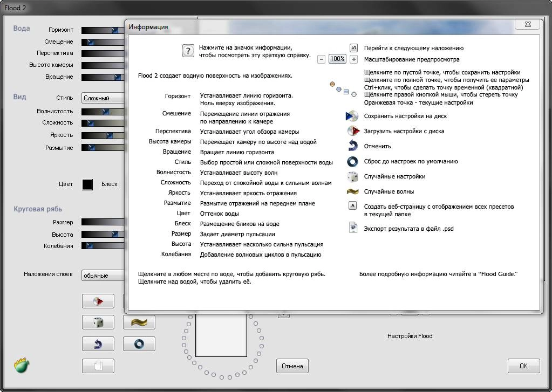Viewport: 552px width, 392px height.
Task: Click the orange preset dot in help
Action: (x=332, y=84)
